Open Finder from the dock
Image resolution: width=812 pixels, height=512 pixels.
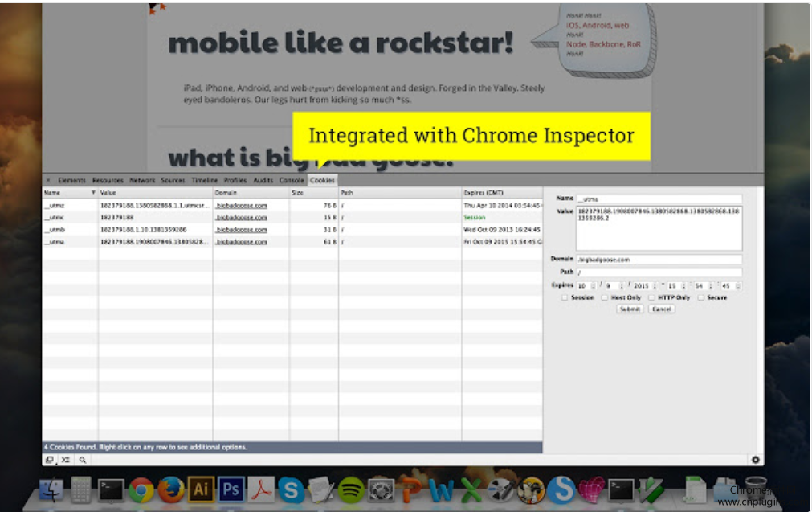tap(51, 489)
